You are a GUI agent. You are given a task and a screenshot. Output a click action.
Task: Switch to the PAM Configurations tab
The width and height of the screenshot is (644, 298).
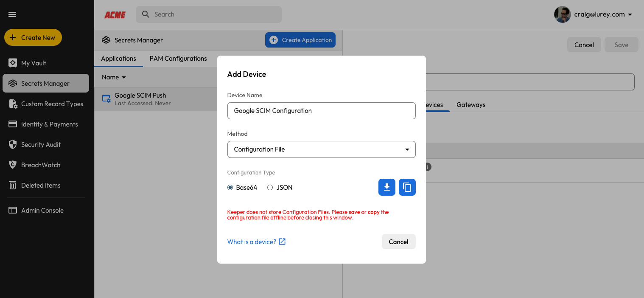(x=178, y=59)
